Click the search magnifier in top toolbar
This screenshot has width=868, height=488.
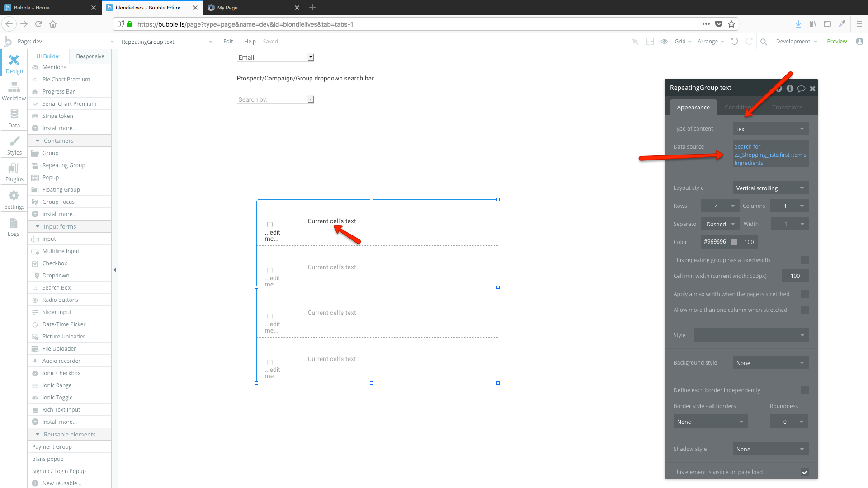coord(764,42)
